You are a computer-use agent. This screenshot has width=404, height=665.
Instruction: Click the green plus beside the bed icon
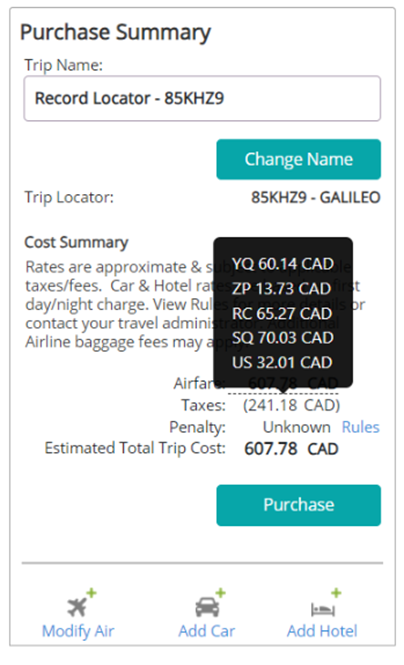(336, 592)
